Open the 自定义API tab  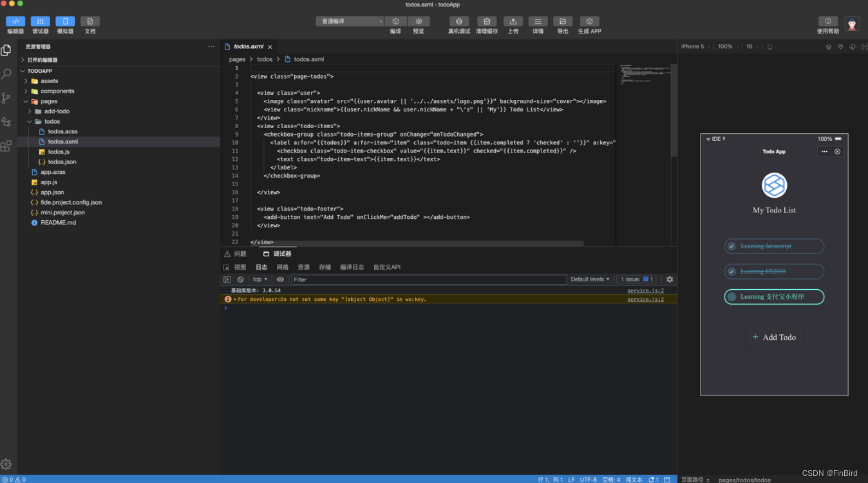[x=387, y=267]
